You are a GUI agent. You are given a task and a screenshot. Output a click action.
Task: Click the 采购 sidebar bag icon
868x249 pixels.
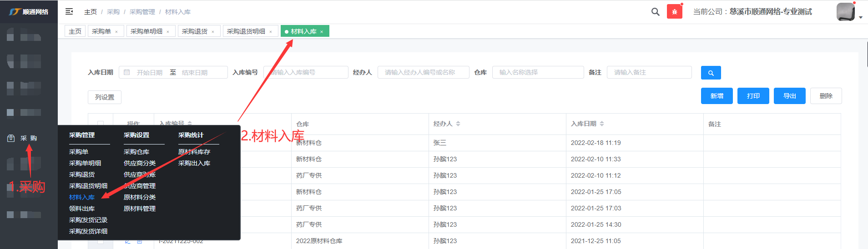(x=11, y=138)
